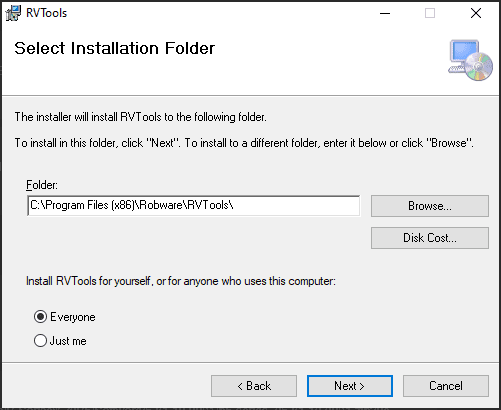Open the Browse... folder chooser
The height and width of the screenshot is (410, 501).
(430, 206)
